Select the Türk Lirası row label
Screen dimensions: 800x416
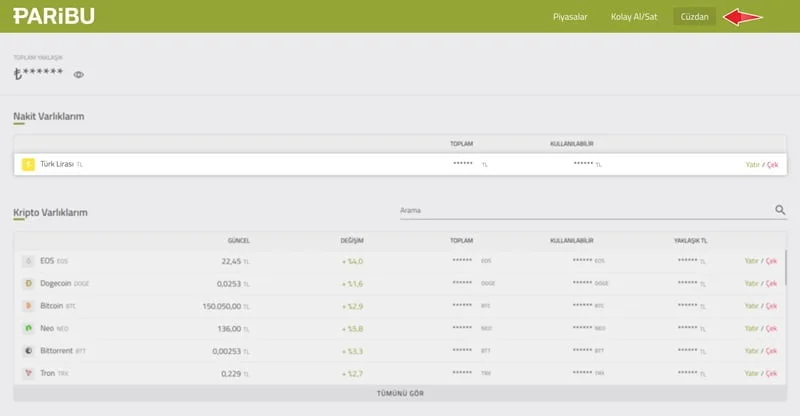pos(57,164)
